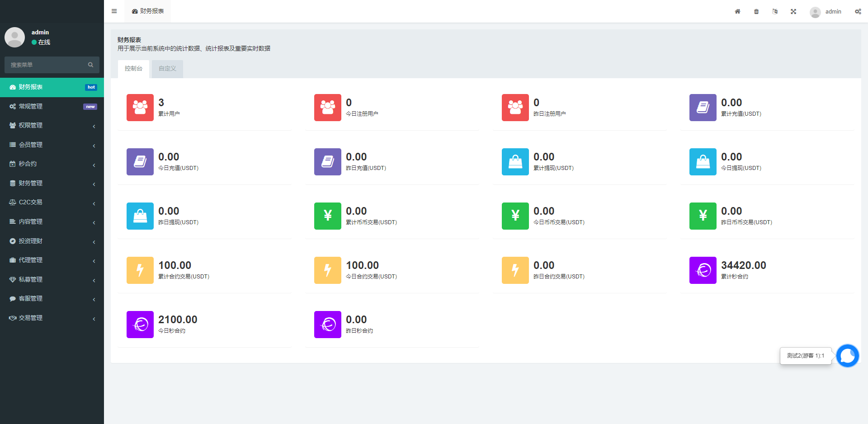Click the 财务报表 top navigation tab
Image resolution: width=868 pixels, height=424 pixels.
pyautogui.click(x=148, y=11)
